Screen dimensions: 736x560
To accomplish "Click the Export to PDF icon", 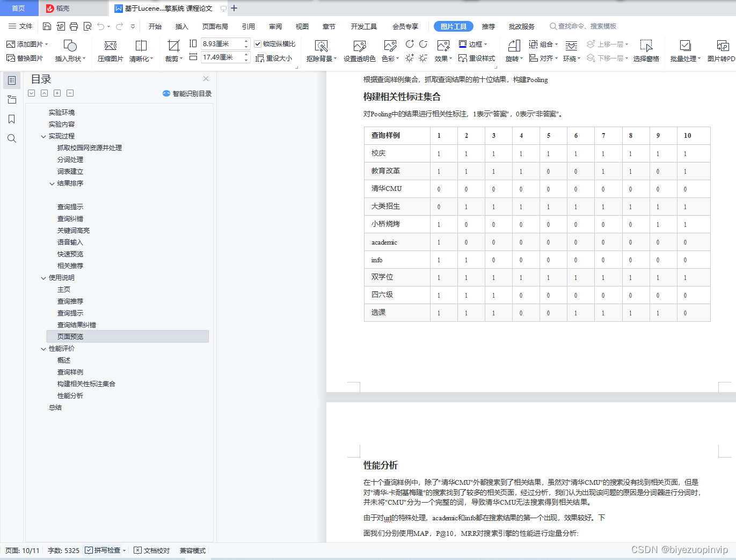I will coord(60,26).
